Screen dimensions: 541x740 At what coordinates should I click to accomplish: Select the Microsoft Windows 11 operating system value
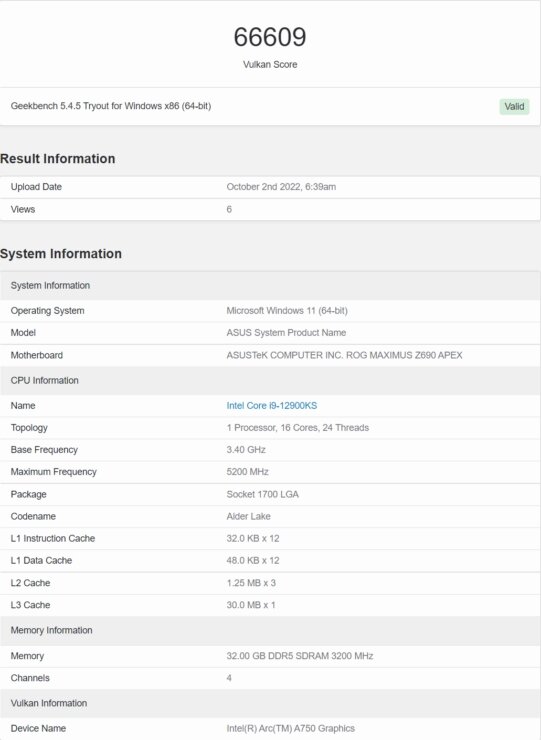(x=287, y=311)
